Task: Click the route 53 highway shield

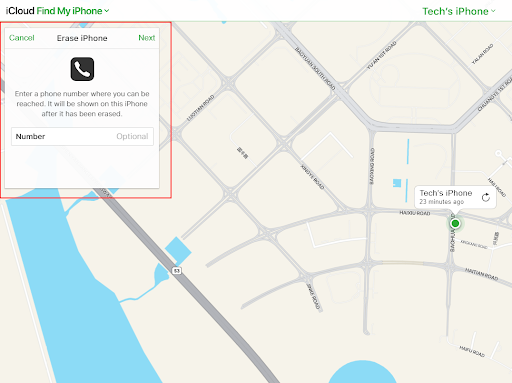Action: (x=177, y=271)
